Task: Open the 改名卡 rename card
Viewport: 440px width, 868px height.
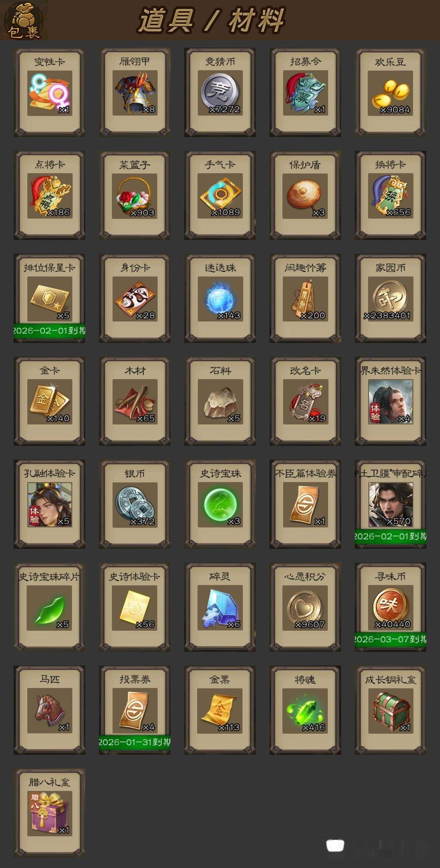Action: 305,401
